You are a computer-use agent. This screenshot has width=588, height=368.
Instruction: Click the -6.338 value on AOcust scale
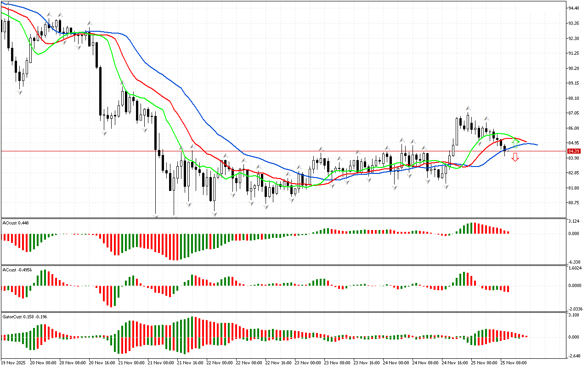[572, 262]
